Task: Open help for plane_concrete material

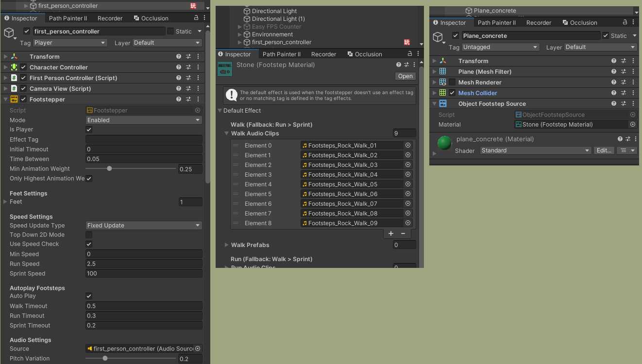Action: pos(620,139)
